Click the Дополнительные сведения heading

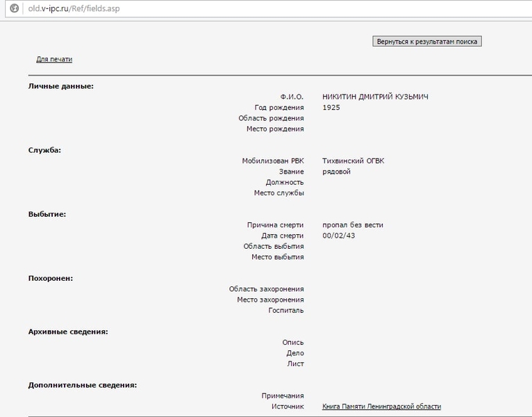[x=82, y=385]
